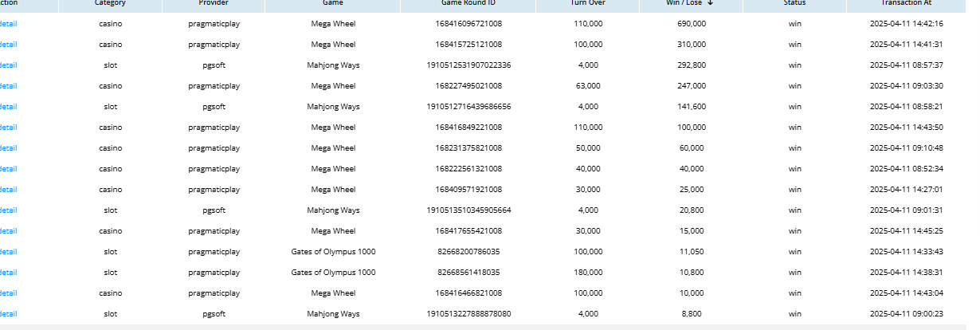Click the Win / Lose sort arrow icon
Image resolution: width=980 pixels, height=330 pixels.
710,3
